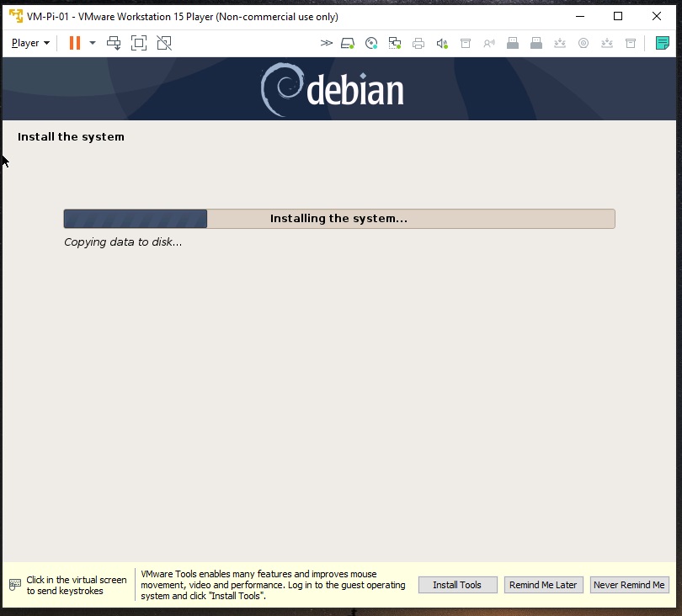Toggle the sound card device icon
Image resolution: width=682 pixels, height=616 pixels.
442,43
